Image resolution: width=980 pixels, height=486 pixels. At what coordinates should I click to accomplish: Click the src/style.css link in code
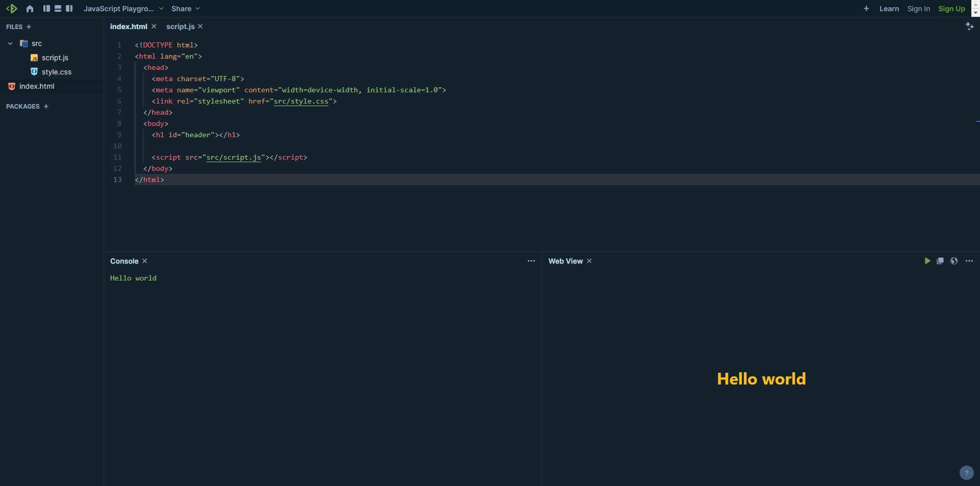(301, 101)
